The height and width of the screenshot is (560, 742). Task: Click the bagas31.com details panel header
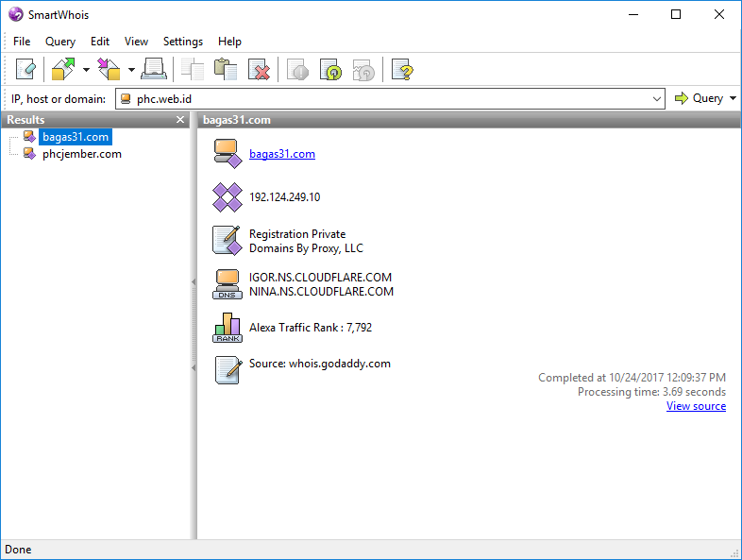tap(468, 120)
